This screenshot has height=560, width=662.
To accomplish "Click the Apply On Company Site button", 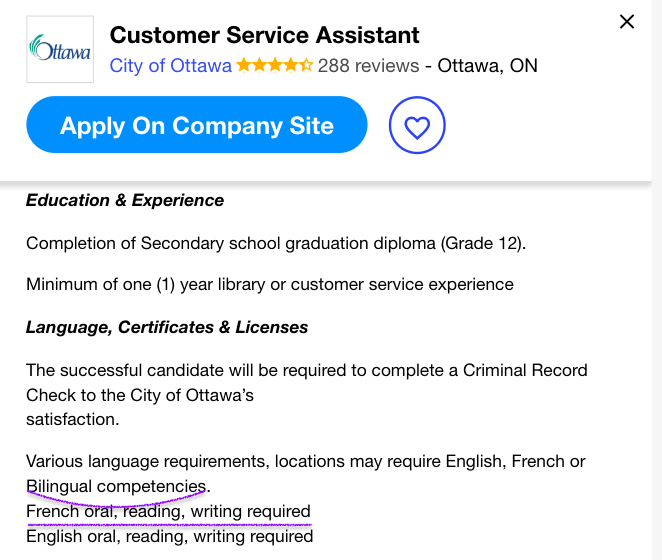I will (197, 125).
